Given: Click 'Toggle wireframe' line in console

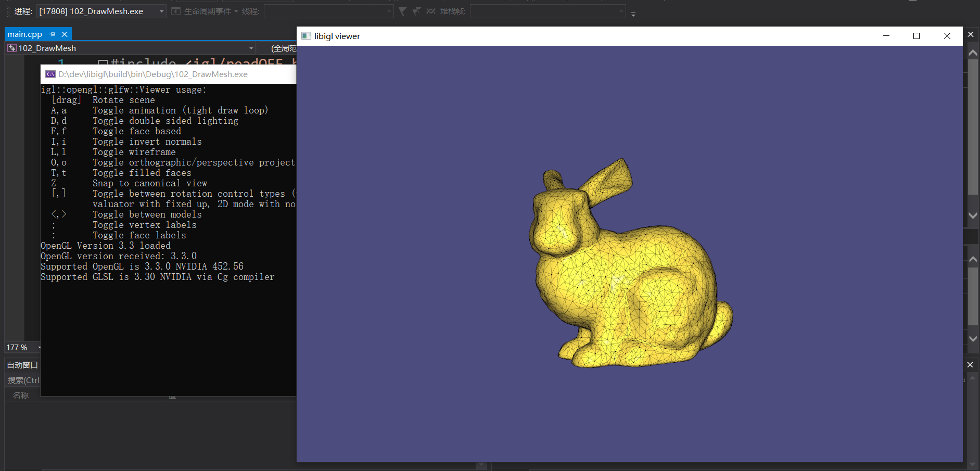Looking at the screenshot, I should point(134,152).
